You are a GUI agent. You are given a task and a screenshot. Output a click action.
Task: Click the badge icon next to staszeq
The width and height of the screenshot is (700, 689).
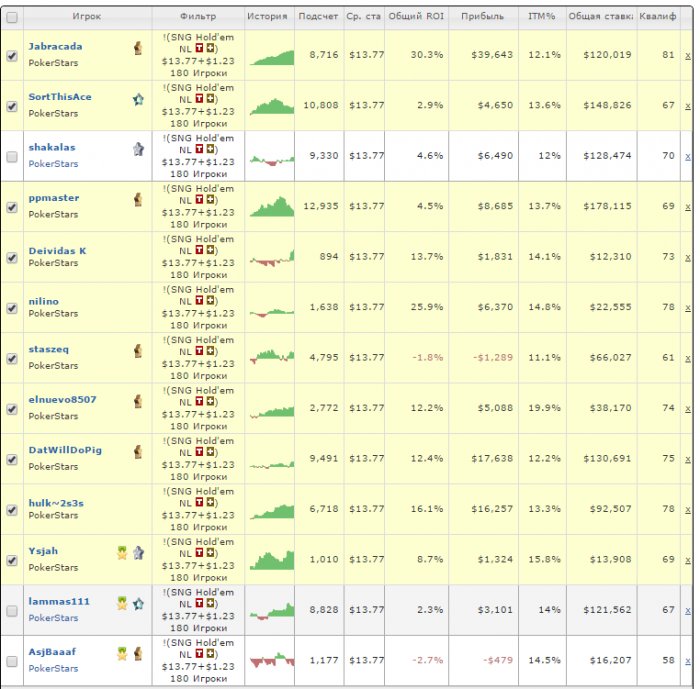tap(138, 351)
